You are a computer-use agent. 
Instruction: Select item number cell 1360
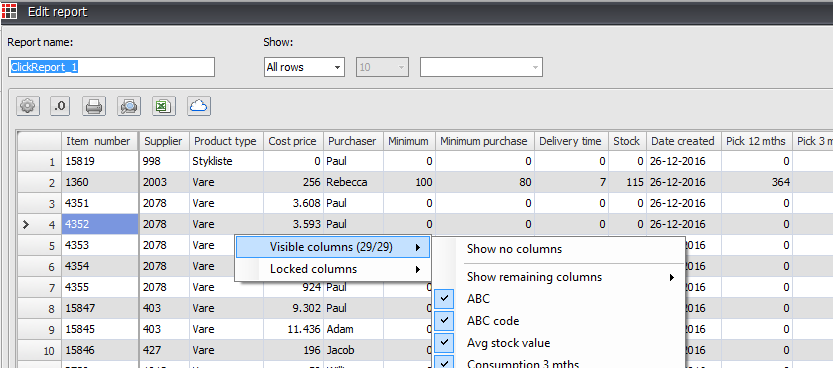click(100, 182)
